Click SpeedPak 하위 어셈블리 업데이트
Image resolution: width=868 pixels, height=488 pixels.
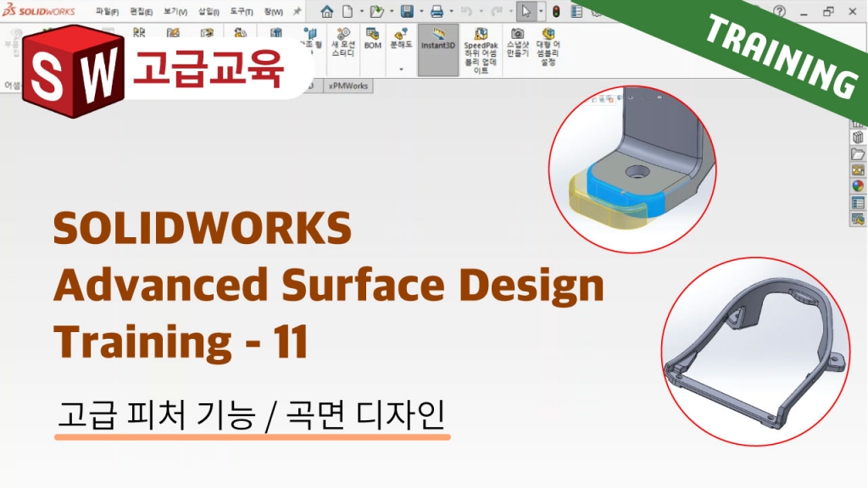tap(481, 50)
